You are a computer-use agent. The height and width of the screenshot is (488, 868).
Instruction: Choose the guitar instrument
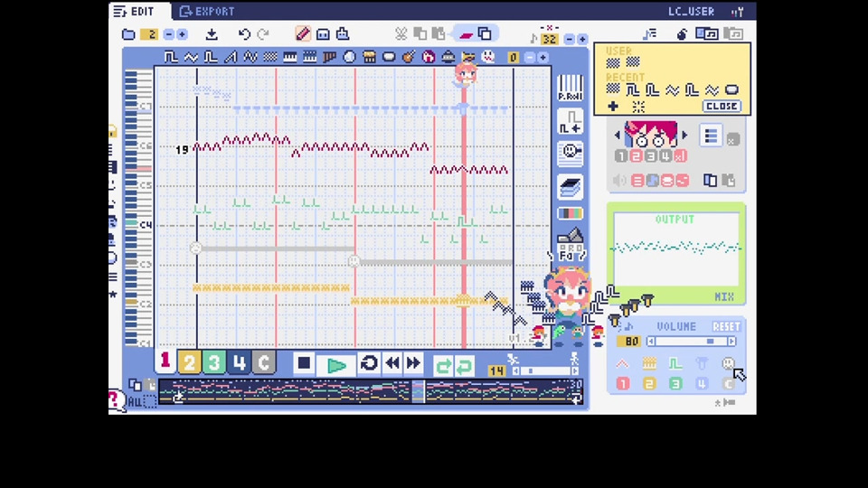tap(409, 57)
